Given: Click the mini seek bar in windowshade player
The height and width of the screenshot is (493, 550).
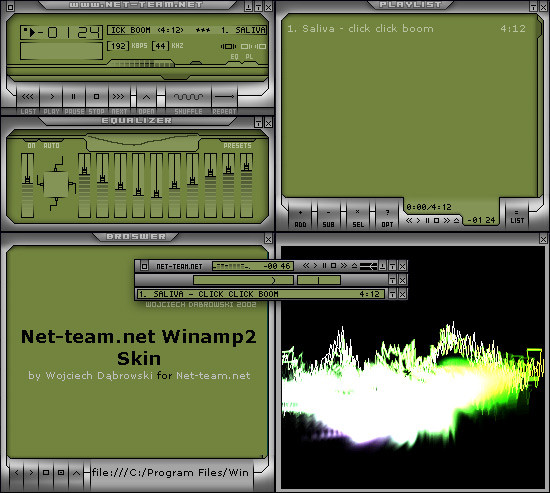Looking at the screenshot, I should [x=368, y=266].
